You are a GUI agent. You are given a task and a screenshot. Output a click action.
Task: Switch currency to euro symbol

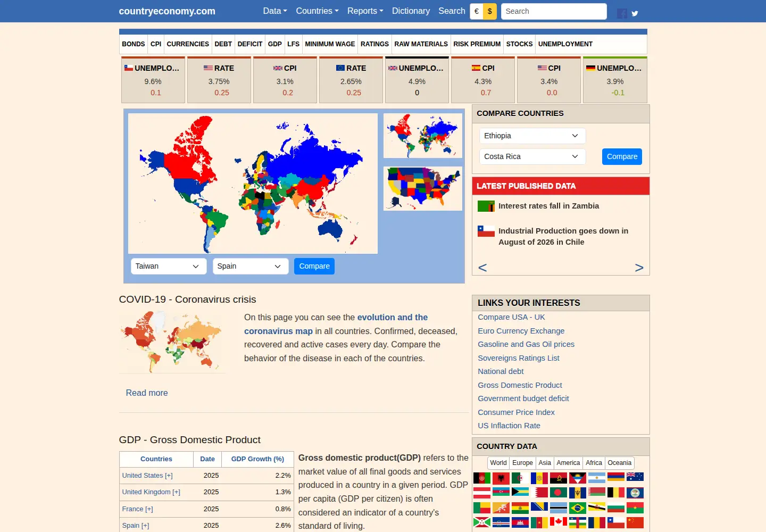pos(477,11)
